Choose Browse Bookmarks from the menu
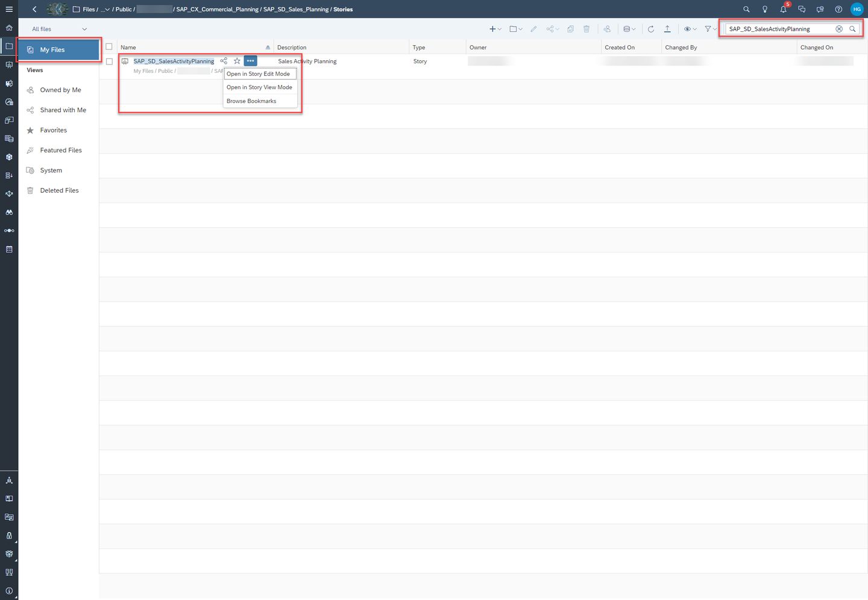The height and width of the screenshot is (600, 868). coord(260,101)
